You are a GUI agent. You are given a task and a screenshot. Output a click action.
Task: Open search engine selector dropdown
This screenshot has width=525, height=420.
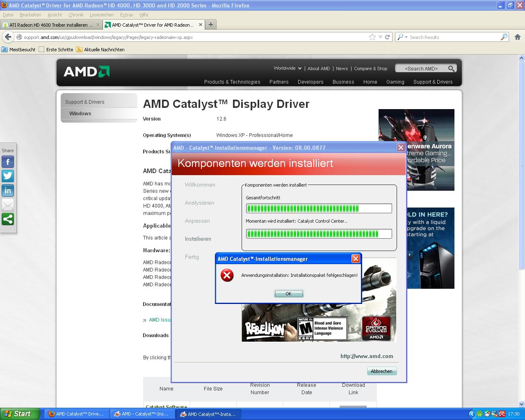click(402, 37)
